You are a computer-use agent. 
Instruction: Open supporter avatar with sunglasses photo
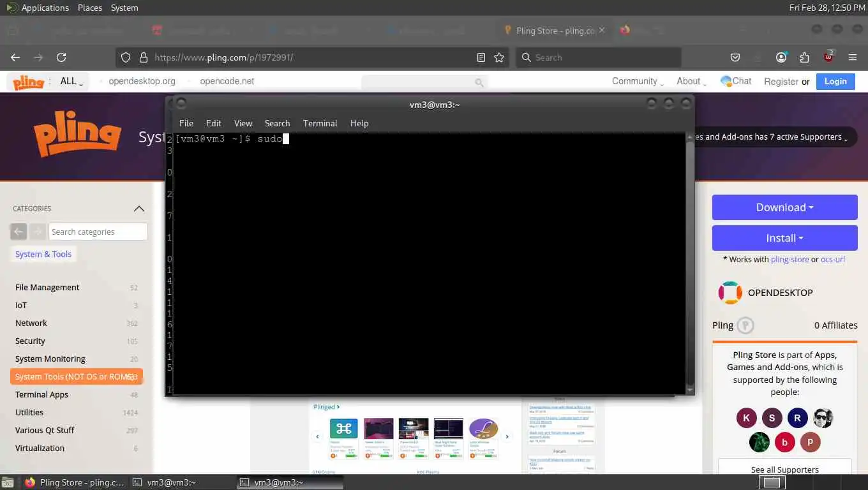tap(823, 419)
